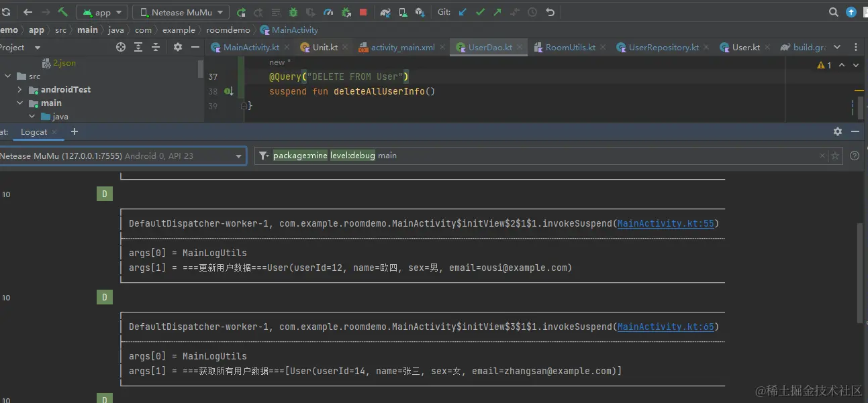Click Select Opened File crosshair icon
The height and width of the screenshot is (403, 868).
[x=121, y=47]
